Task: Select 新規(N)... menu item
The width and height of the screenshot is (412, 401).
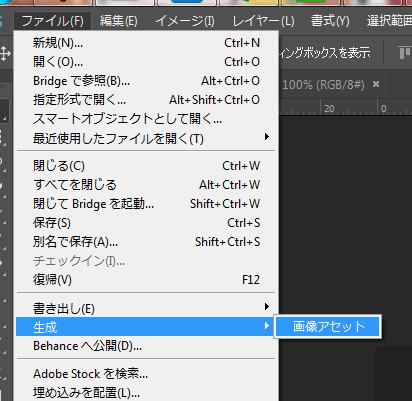Action: [146, 43]
